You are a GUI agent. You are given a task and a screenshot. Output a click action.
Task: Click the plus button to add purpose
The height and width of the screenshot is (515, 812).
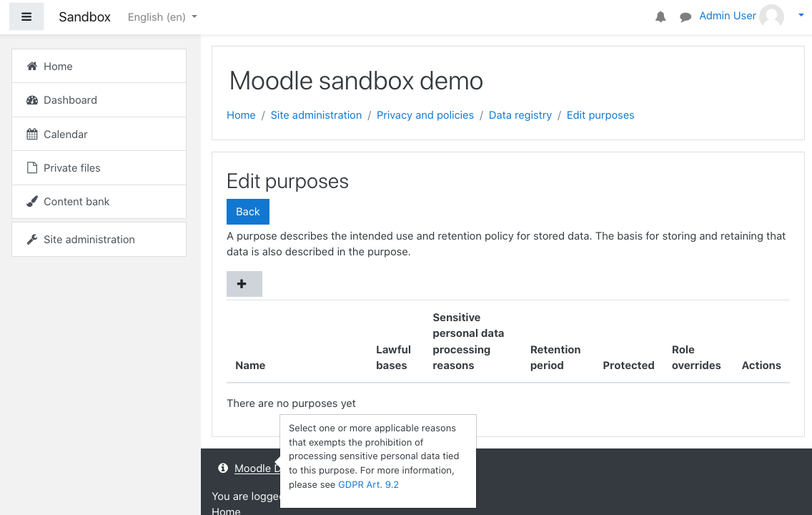click(x=244, y=284)
